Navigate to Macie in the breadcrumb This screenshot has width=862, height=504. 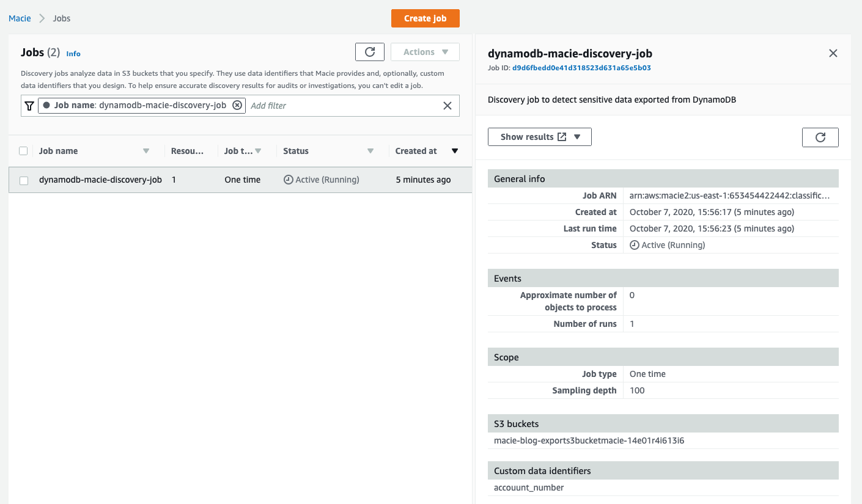pyautogui.click(x=19, y=18)
